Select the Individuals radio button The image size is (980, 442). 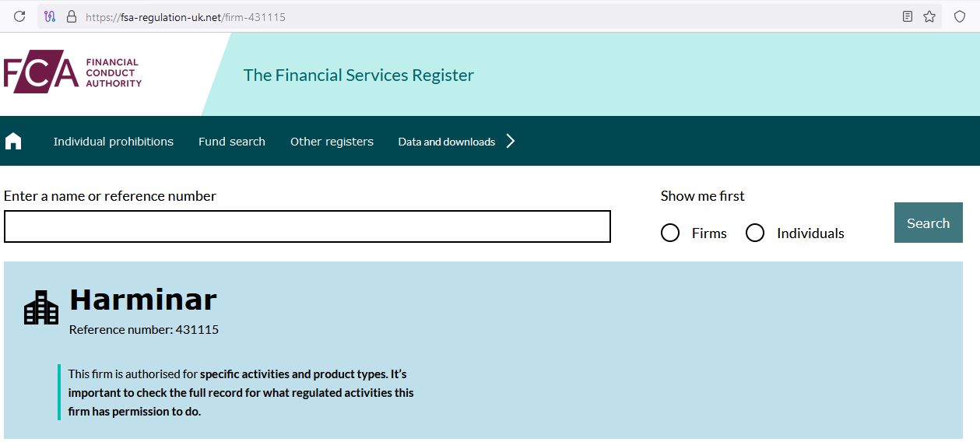[755, 233]
